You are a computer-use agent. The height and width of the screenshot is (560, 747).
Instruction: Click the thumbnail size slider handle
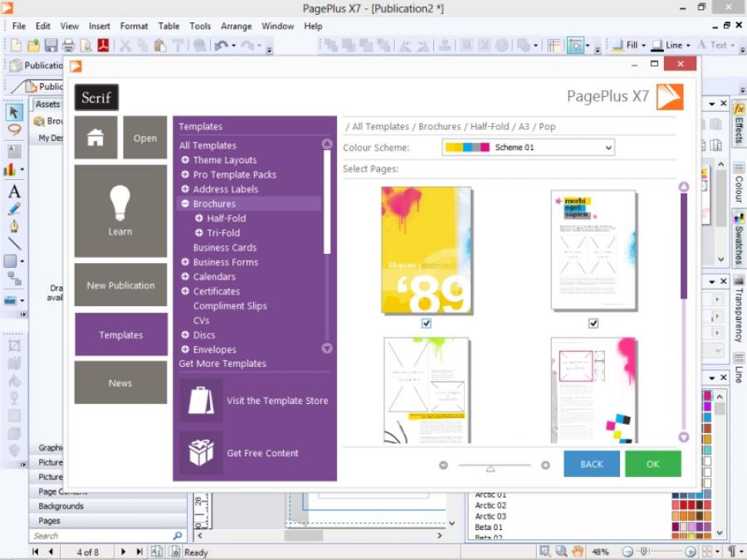point(491,469)
